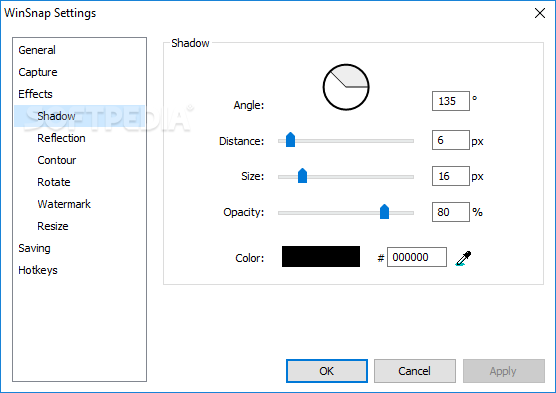The width and height of the screenshot is (556, 393).
Task: Click the shadow angle dial
Action: coord(346,87)
